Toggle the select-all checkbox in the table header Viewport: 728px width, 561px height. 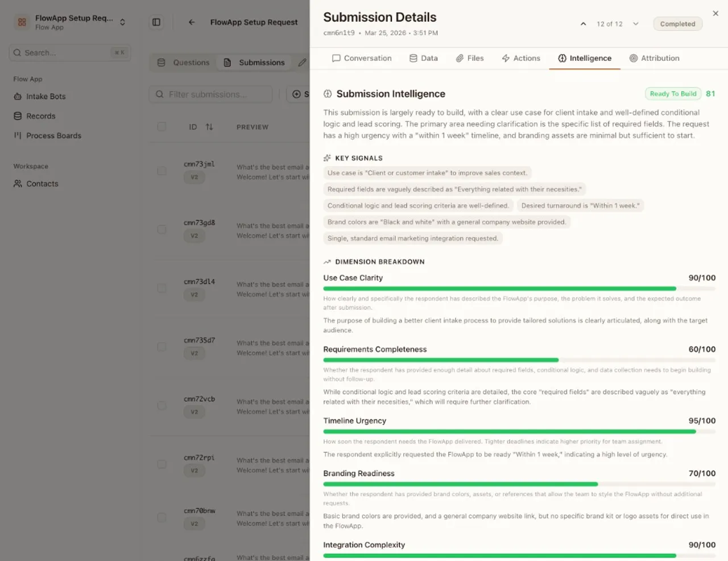162,127
